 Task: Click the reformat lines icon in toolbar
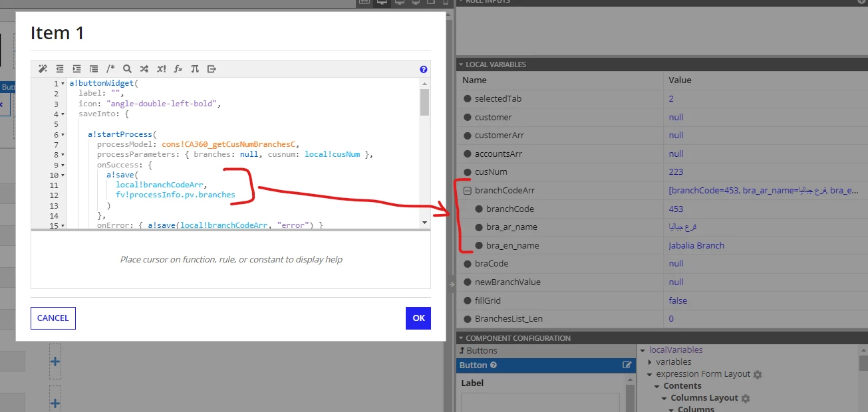(94, 68)
